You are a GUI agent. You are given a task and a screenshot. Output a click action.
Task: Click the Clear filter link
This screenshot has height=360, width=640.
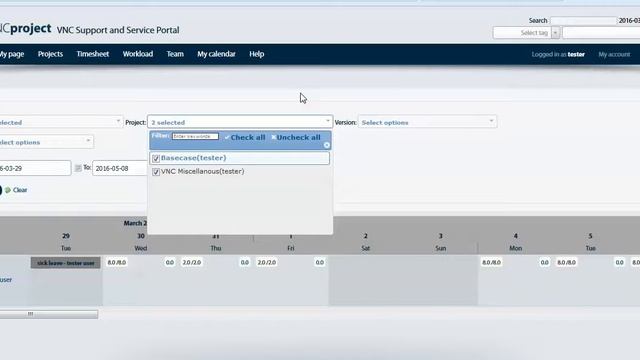pyautogui.click(x=20, y=190)
